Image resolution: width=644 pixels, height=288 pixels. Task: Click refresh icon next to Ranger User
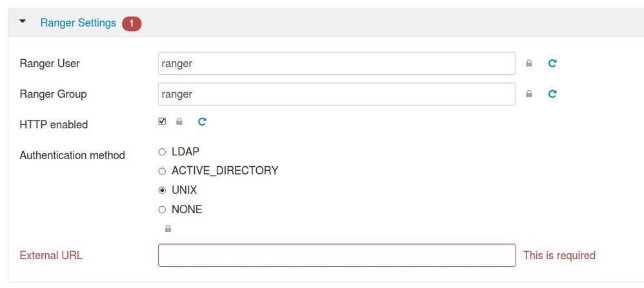coord(552,64)
